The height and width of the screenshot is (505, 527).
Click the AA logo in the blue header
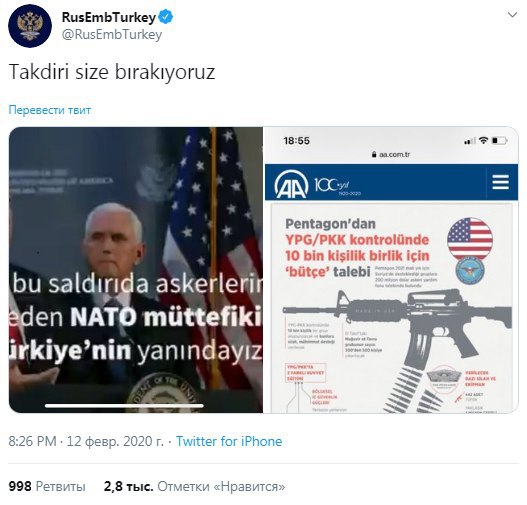tap(291, 184)
